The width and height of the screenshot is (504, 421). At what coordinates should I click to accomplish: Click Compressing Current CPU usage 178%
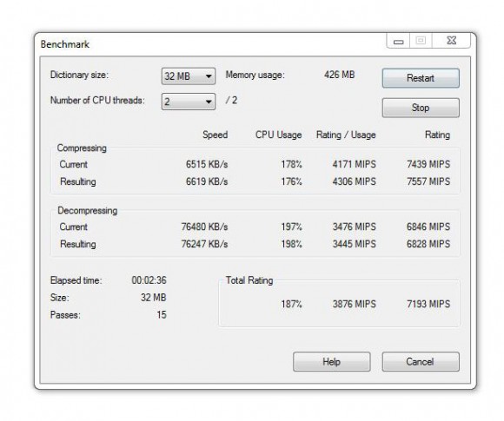pyautogui.click(x=291, y=164)
